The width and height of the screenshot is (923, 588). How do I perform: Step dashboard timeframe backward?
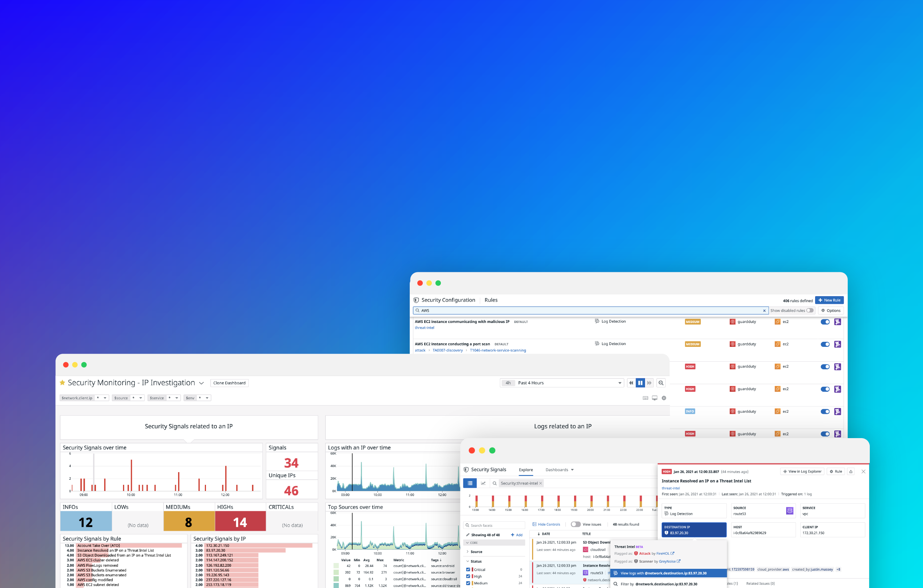coord(631,383)
